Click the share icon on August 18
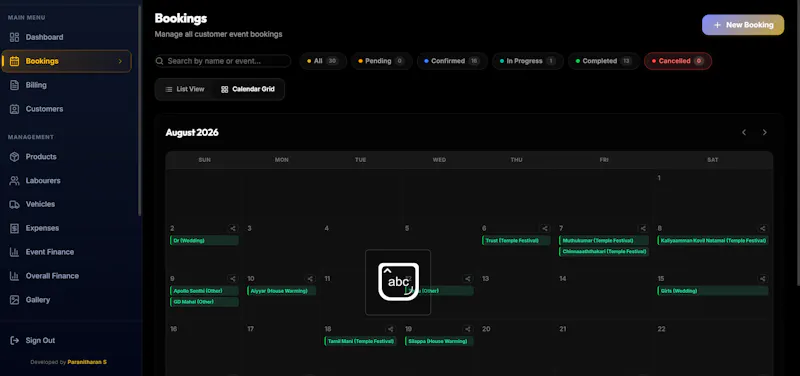Image resolution: width=800 pixels, height=376 pixels. (390, 330)
